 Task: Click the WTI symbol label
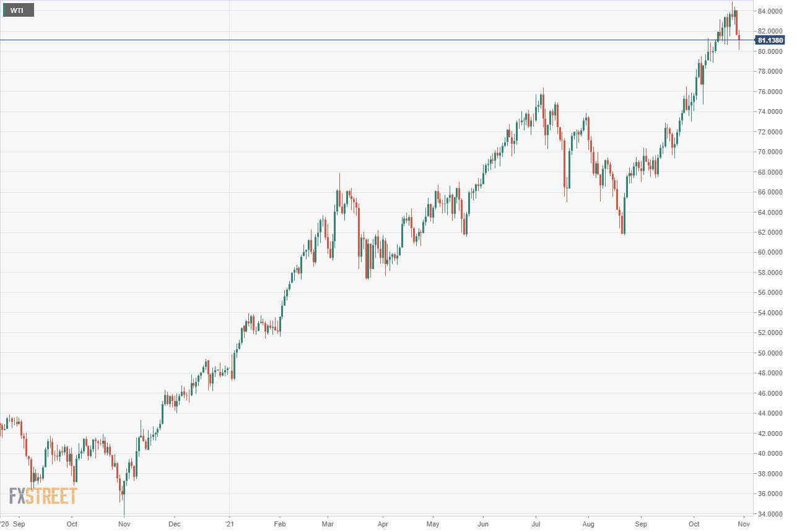(17, 11)
